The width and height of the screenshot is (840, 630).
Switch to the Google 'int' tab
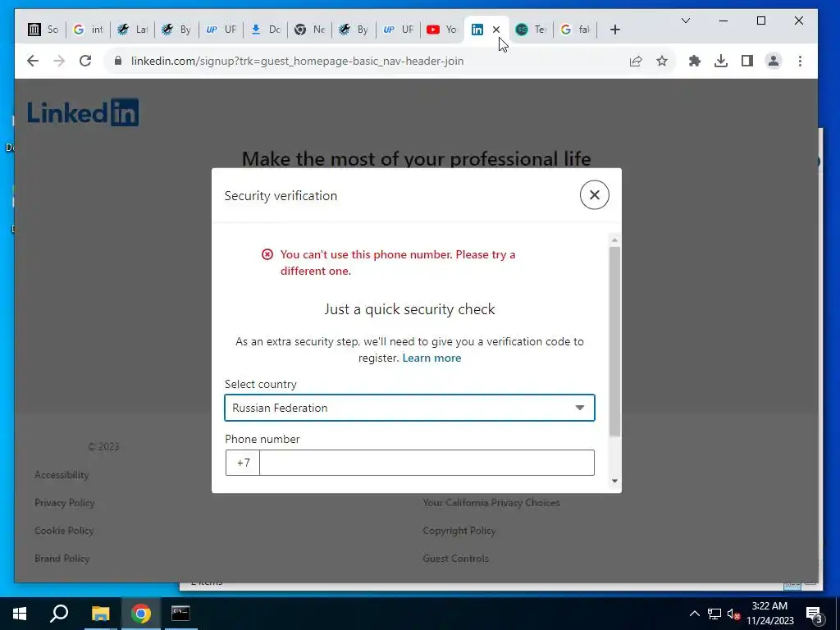coord(88,30)
